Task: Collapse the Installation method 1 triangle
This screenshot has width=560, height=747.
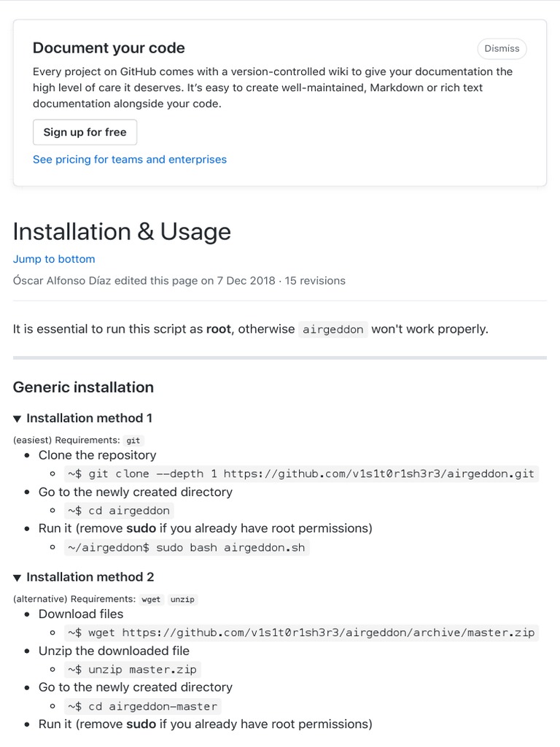Action: click(x=17, y=419)
